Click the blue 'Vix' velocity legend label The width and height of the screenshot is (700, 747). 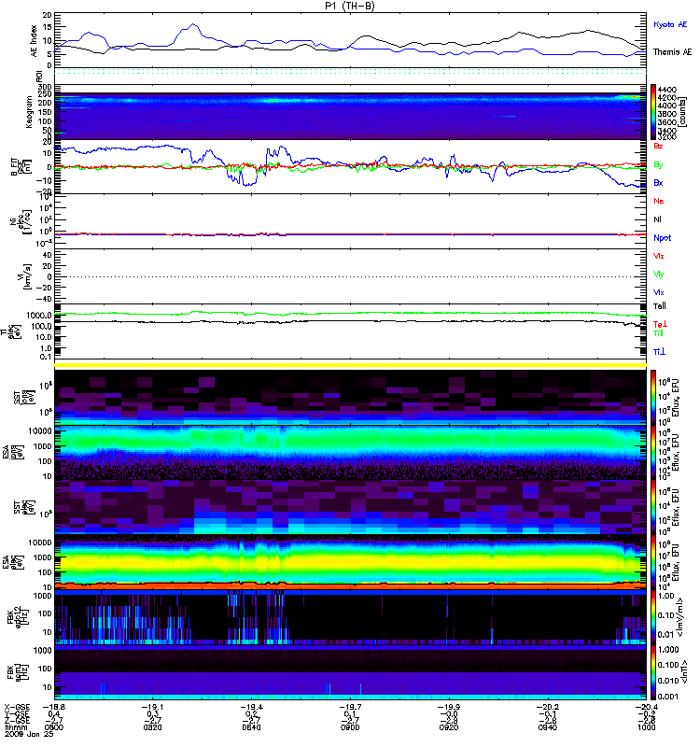point(658,292)
